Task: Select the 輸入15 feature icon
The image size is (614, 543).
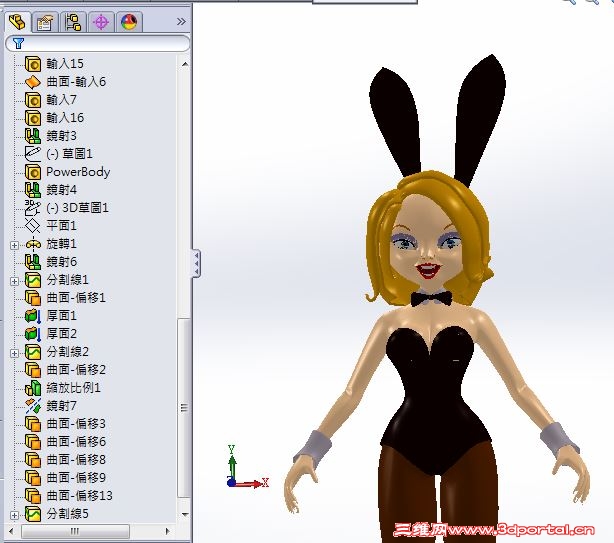Action: (x=33, y=64)
